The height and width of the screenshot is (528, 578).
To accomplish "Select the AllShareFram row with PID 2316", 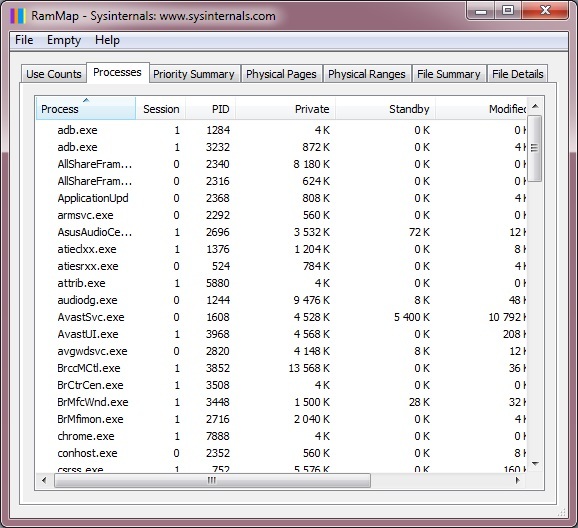I will pyautogui.click(x=282, y=181).
